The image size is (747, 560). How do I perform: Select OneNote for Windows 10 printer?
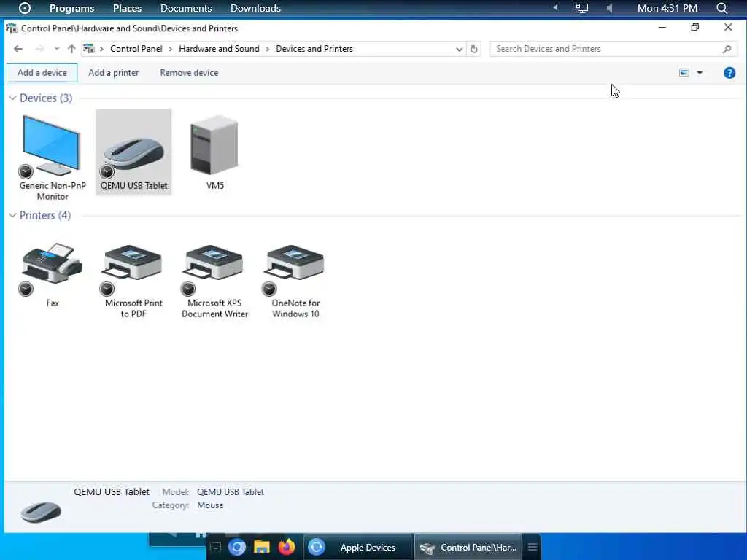point(295,281)
